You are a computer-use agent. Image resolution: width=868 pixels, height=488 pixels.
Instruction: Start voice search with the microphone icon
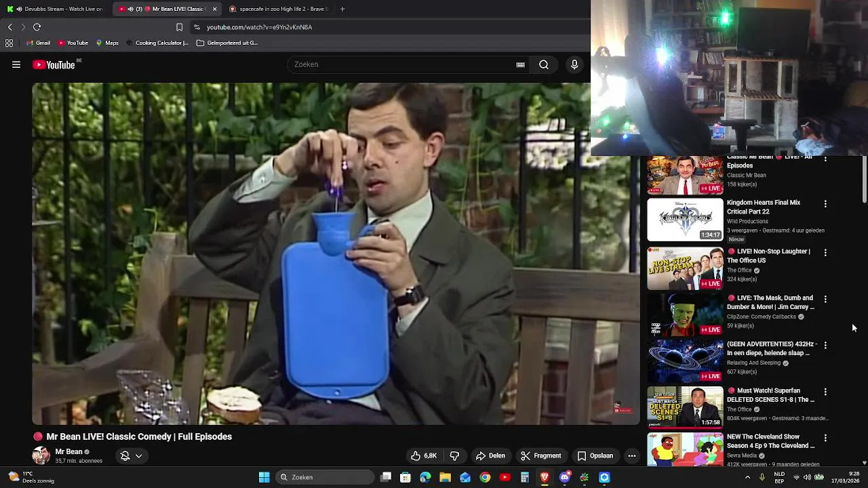pyautogui.click(x=574, y=64)
